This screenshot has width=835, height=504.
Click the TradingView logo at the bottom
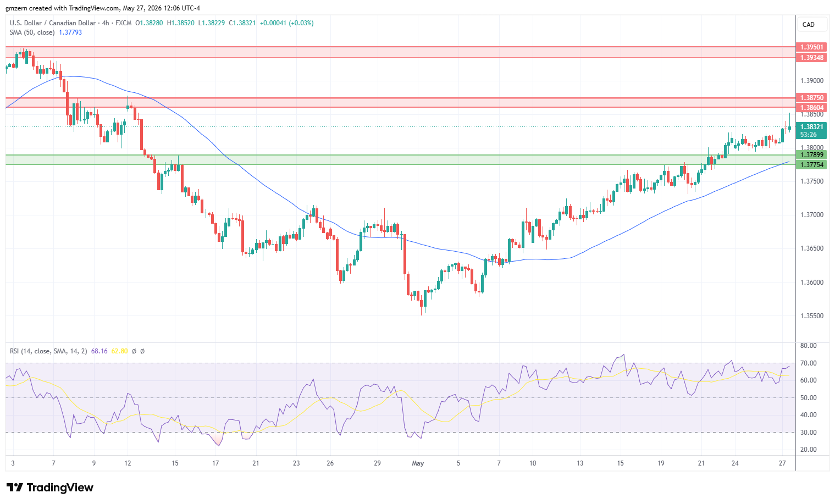tap(50, 488)
